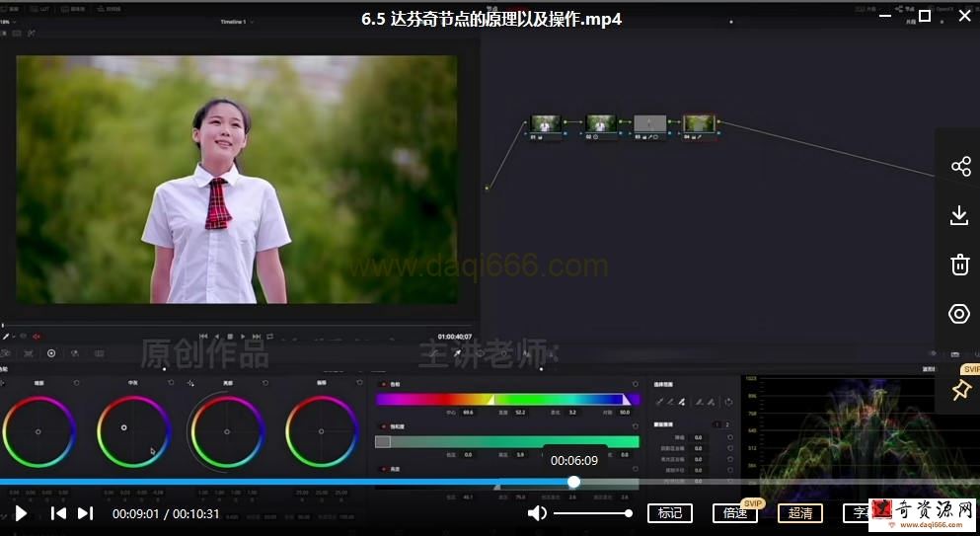The width and height of the screenshot is (980, 536).
Task: Click the video title 6.5 达芬奇节点的原理以及操作.mp4
Action: click(491, 19)
